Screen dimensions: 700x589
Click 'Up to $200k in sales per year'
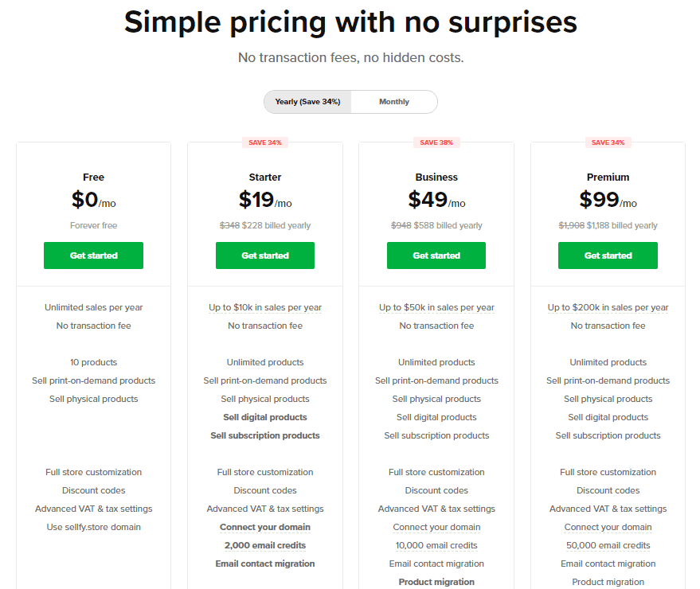click(608, 307)
